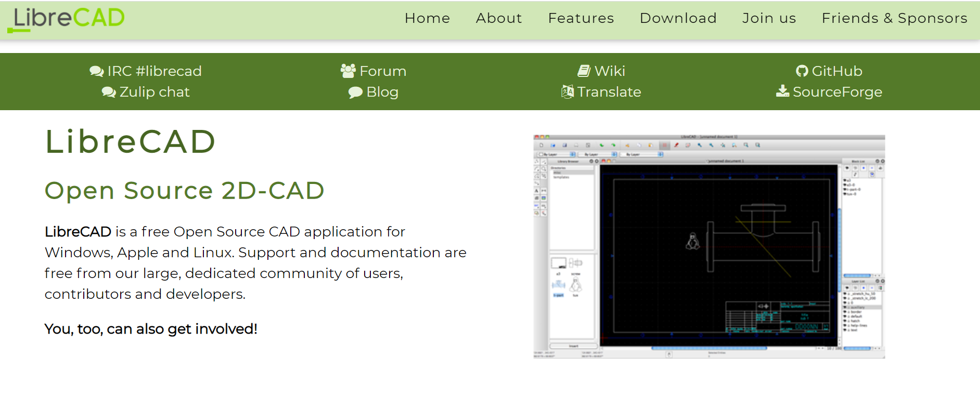Click the Forum users group icon
The image size is (980, 396).
(348, 71)
